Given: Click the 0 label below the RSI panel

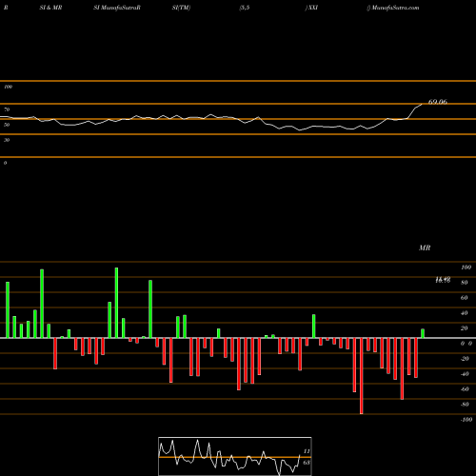Looking at the screenshot, I should pyautogui.click(x=5, y=163).
